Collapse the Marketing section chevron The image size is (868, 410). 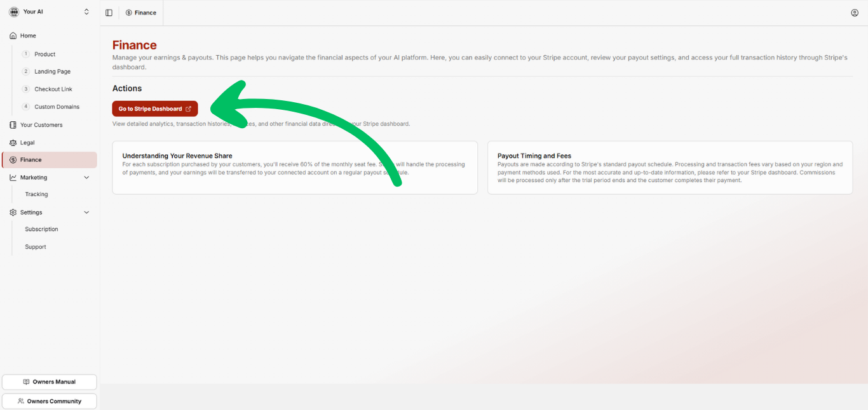(87, 178)
